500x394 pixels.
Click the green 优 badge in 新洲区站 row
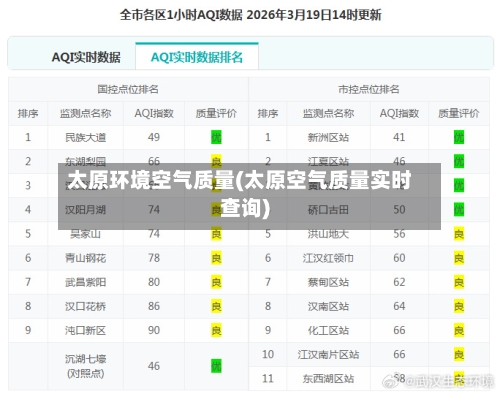coord(459,137)
